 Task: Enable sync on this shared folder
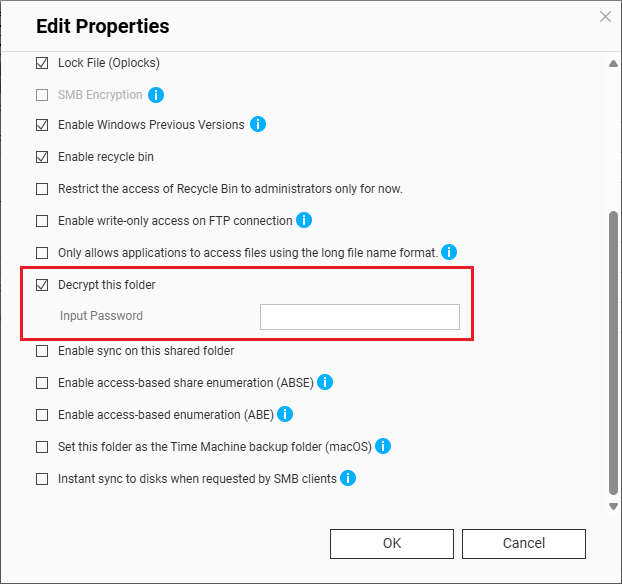(42, 351)
